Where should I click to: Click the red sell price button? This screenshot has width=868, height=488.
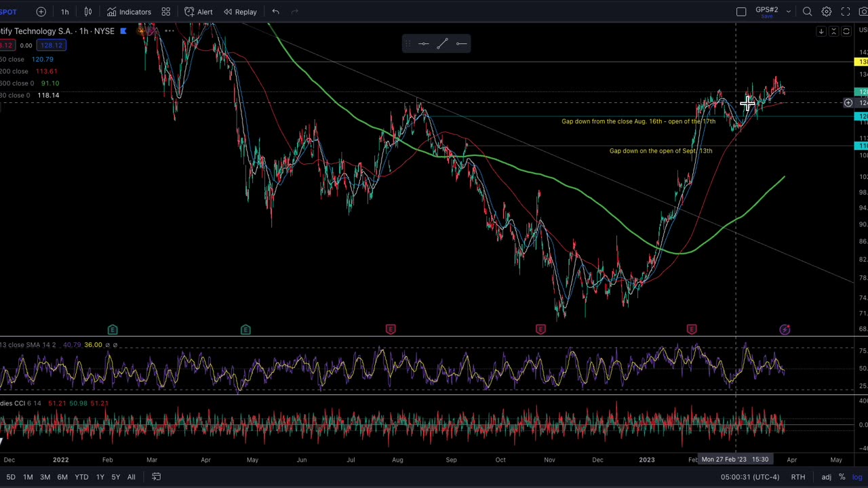(x=7, y=45)
